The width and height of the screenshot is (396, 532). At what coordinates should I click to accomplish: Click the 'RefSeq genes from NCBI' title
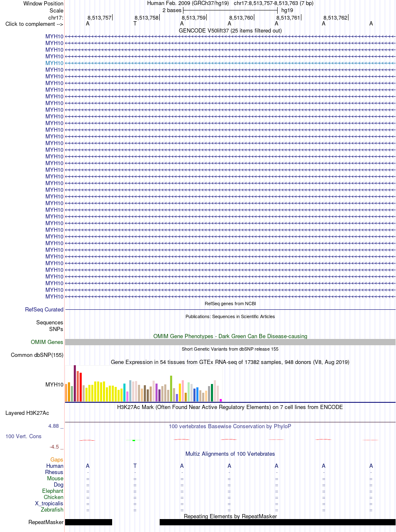click(x=230, y=304)
